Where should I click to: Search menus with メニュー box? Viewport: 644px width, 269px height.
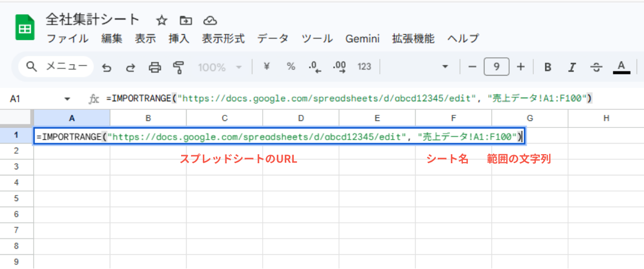[56, 66]
